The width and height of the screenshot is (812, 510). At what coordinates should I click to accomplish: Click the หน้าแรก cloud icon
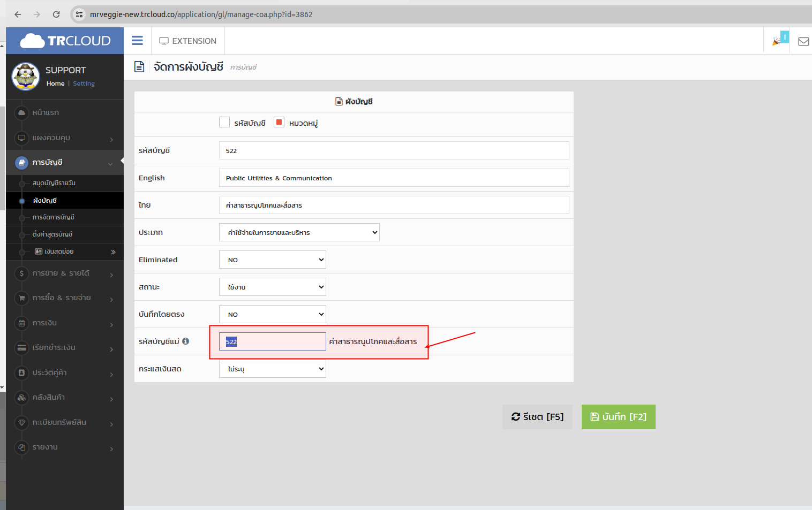[21, 113]
